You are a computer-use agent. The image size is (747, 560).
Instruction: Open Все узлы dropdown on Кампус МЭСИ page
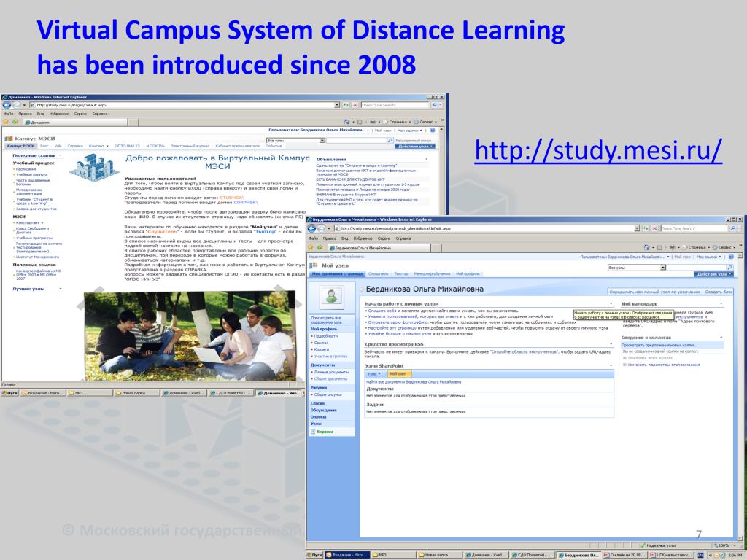pyautogui.click(x=322, y=141)
